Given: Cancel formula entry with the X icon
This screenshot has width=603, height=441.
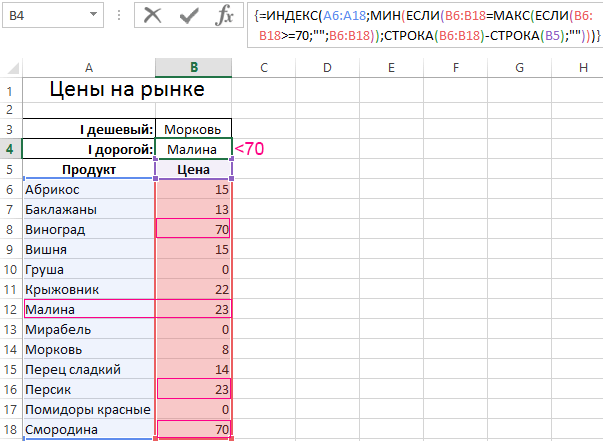Looking at the screenshot, I should pos(153,16).
